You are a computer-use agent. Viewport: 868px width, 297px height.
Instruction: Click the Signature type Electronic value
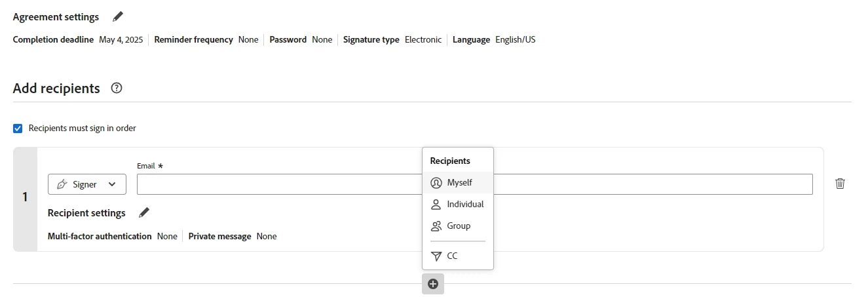coord(423,39)
